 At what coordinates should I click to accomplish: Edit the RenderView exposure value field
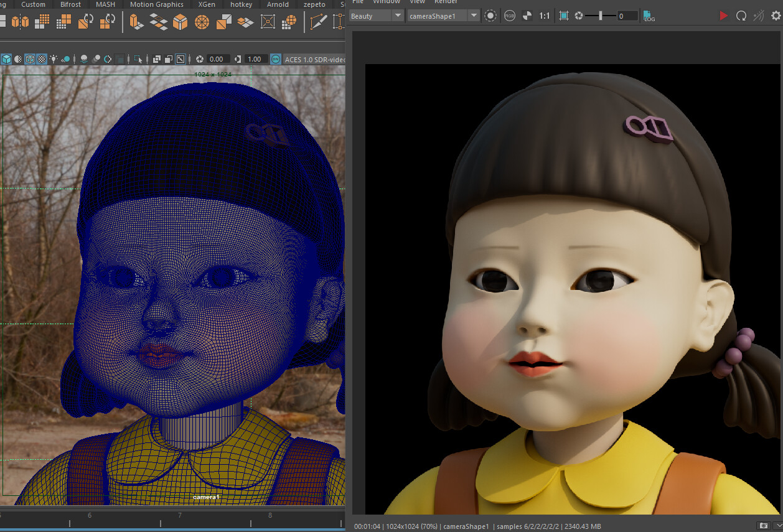click(627, 16)
